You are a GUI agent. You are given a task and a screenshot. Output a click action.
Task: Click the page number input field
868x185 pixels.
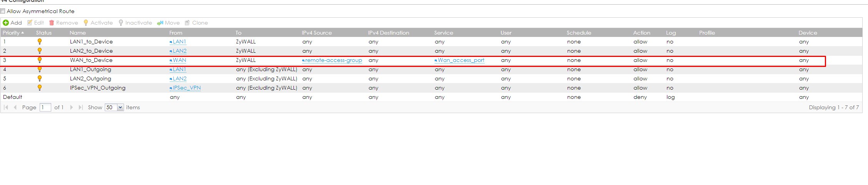pos(45,107)
